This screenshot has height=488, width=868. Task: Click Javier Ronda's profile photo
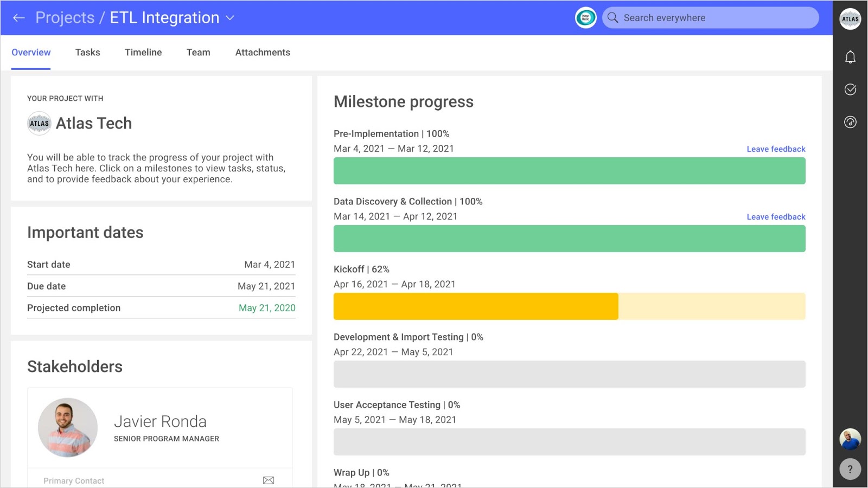(x=68, y=428)
